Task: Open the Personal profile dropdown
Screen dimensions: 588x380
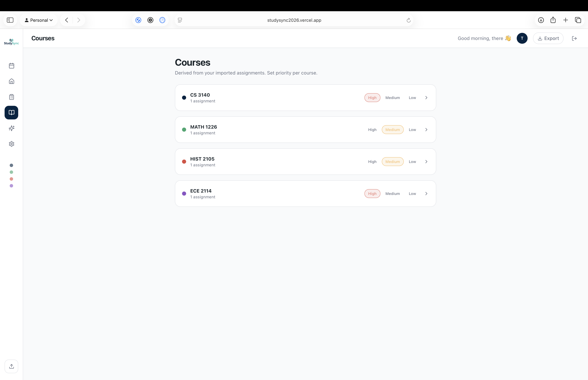Action: coord(39,20)
